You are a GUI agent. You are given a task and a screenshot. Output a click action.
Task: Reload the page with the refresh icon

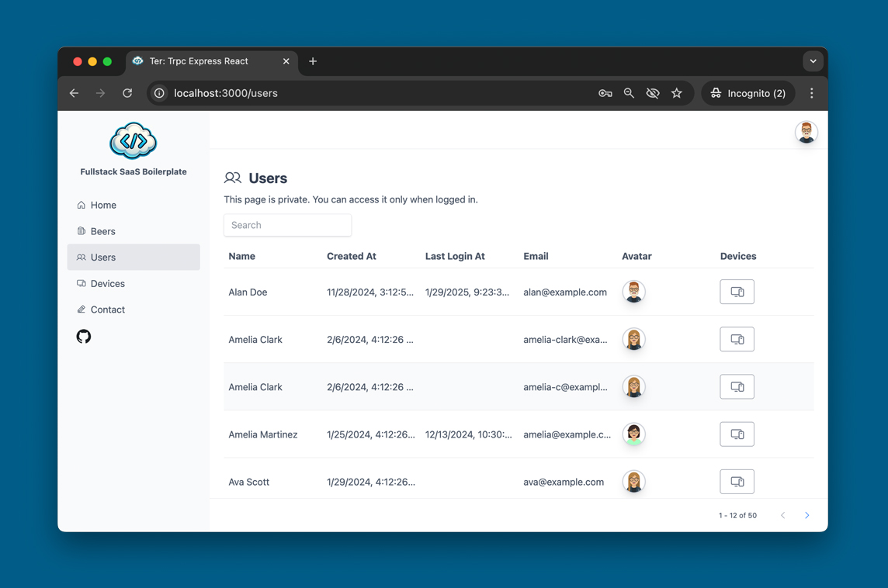(127, 93)
